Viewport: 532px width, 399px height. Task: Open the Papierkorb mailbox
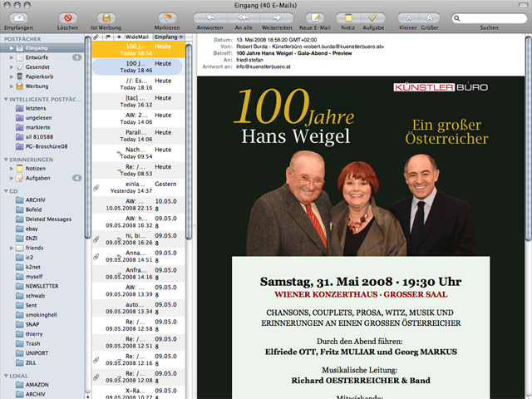coord(42,76)
